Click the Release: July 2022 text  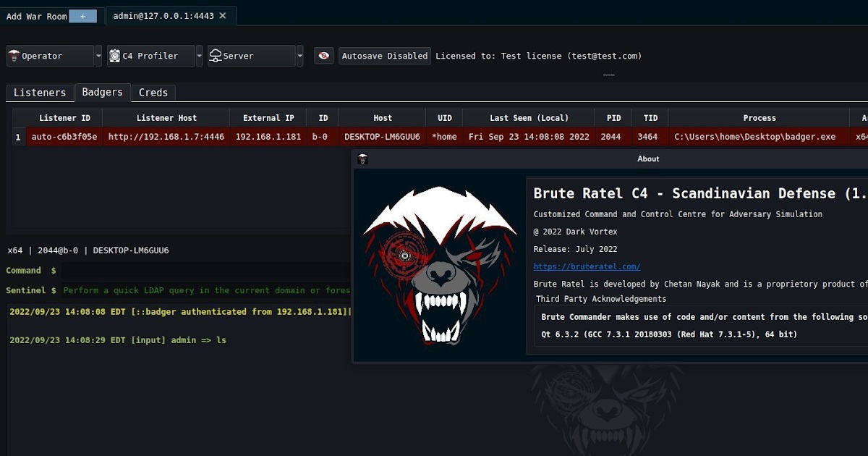coord(575,249)
